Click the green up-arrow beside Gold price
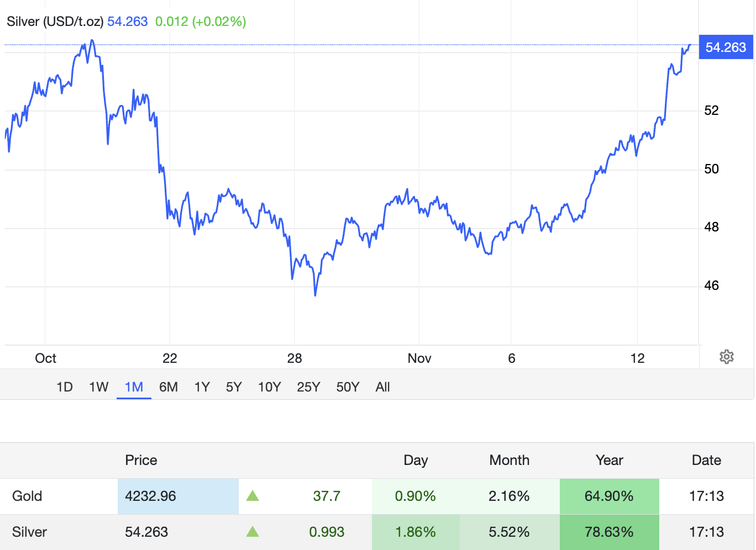 pyautogui.click(x=253, y=496)
